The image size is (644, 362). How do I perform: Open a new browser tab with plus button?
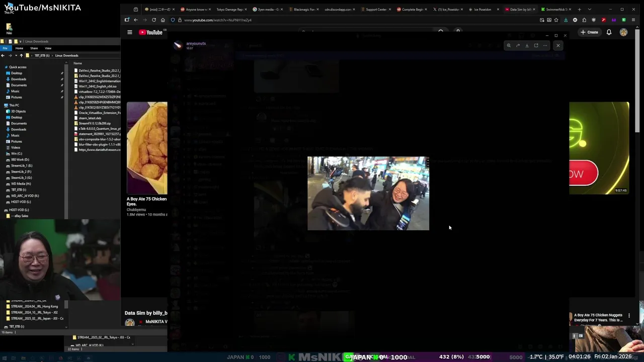579,9
